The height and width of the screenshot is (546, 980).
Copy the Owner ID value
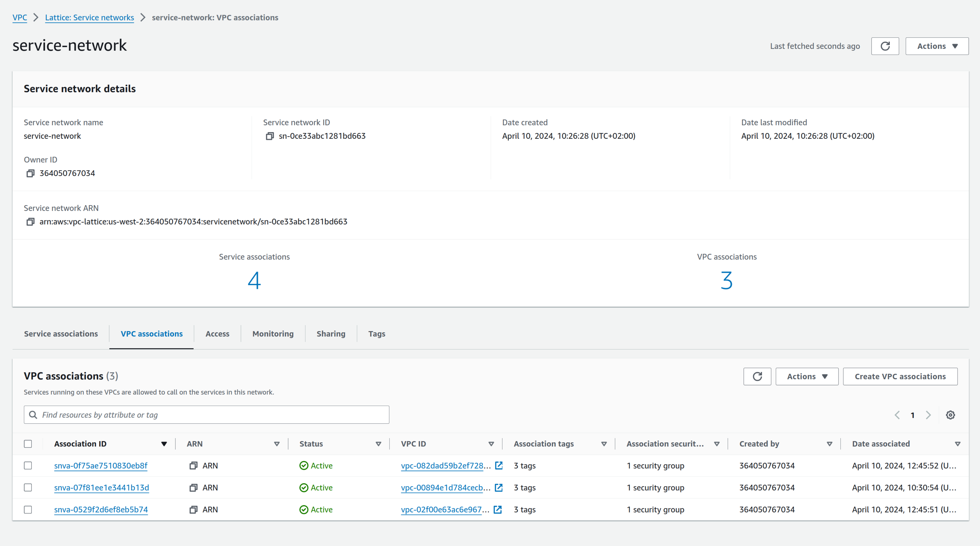(31, 173)
